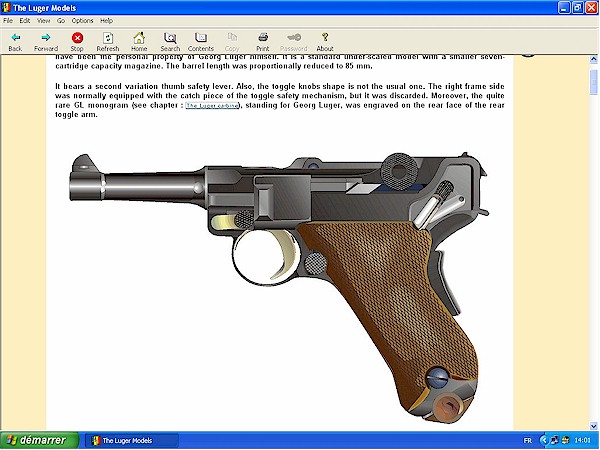
Task: Click the FR language indicator
Action: pyautogui.click(x=527, y=440)
